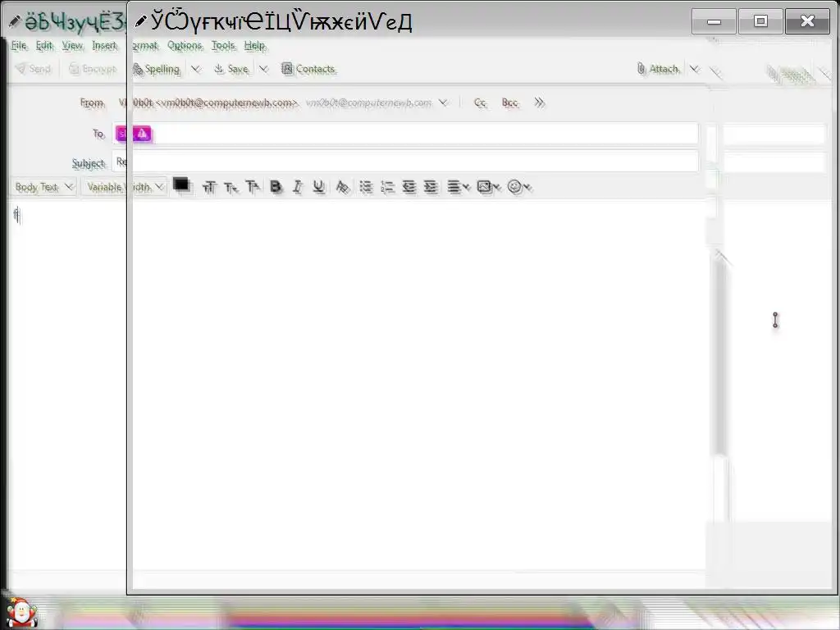Open the Variable Width font dropdown
This screenshot has height=630, width=840.
point(125,187)
